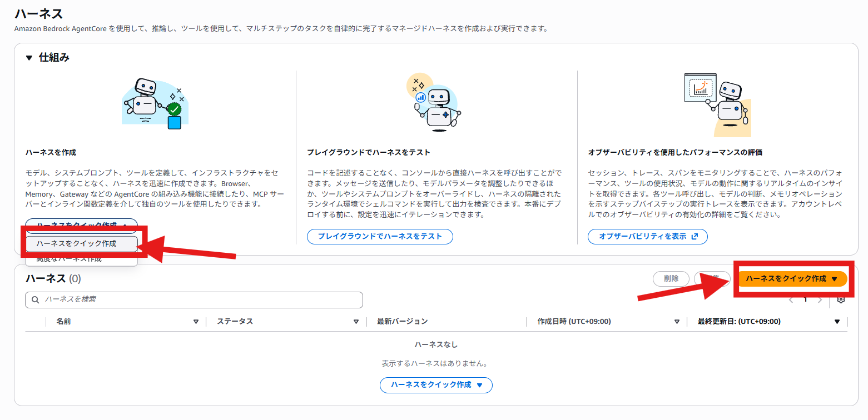
Task: Open the orange ハーネスをクイック作成 dropdown button
Action: point(792,279)
